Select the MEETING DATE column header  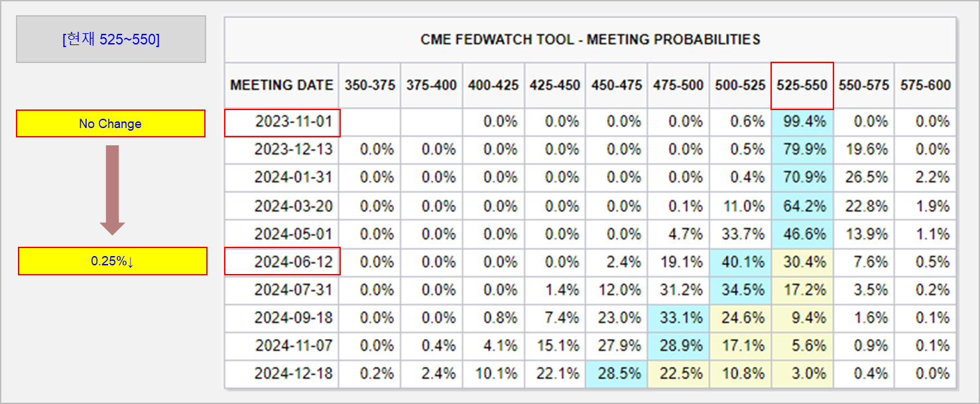(282, 85)
